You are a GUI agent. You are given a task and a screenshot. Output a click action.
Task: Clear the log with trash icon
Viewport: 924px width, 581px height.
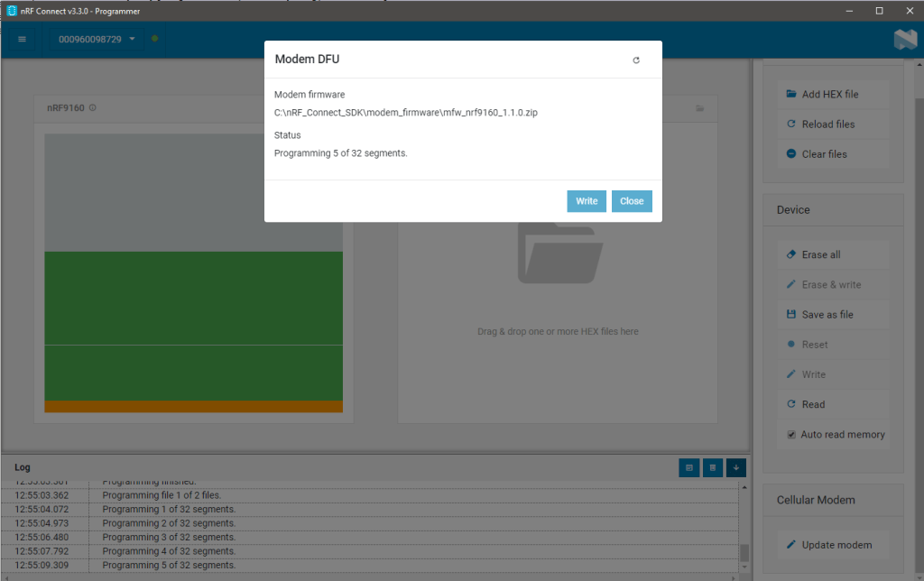pos(712,467)
